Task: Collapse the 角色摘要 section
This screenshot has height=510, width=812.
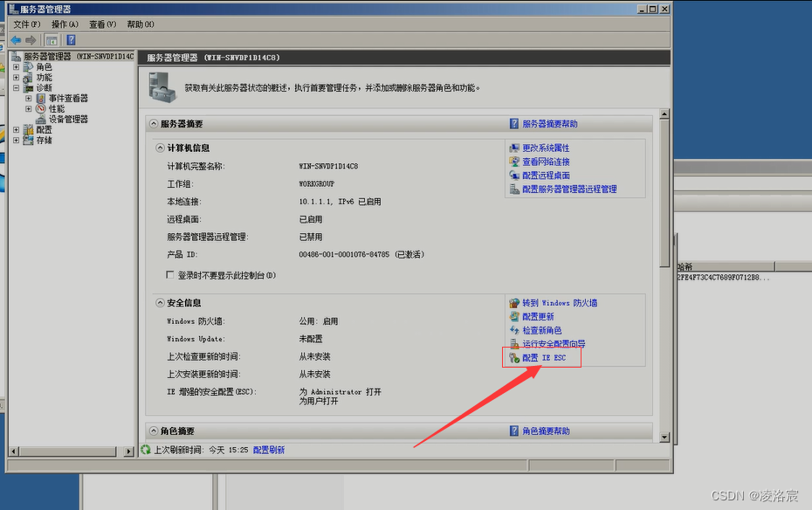Action: [154, 431]
